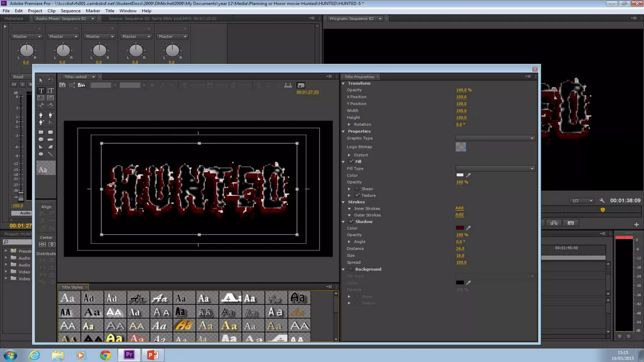The image size is (644, 362).
Task: Click the Tab Stops icon
Action: coord(288,85)
